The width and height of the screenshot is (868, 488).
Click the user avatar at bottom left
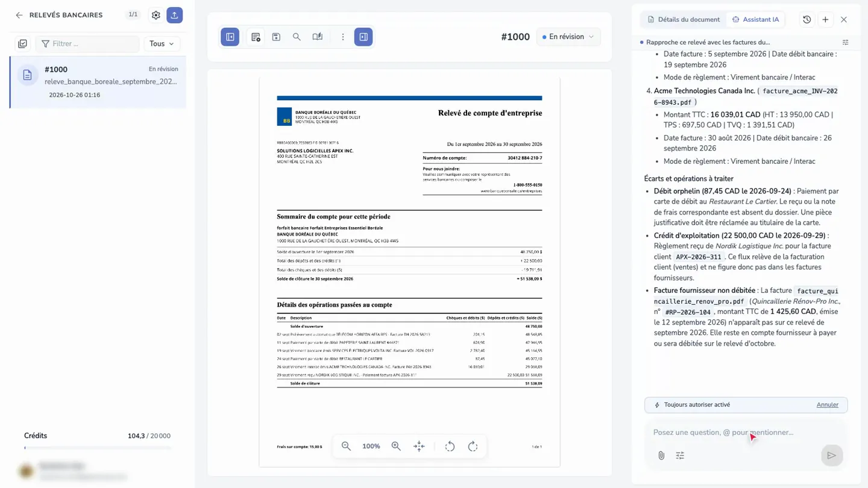(x=26, y=471)
